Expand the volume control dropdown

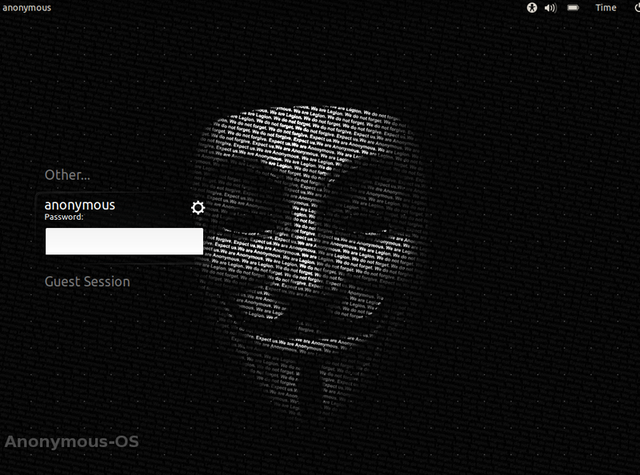pos(549,8)
